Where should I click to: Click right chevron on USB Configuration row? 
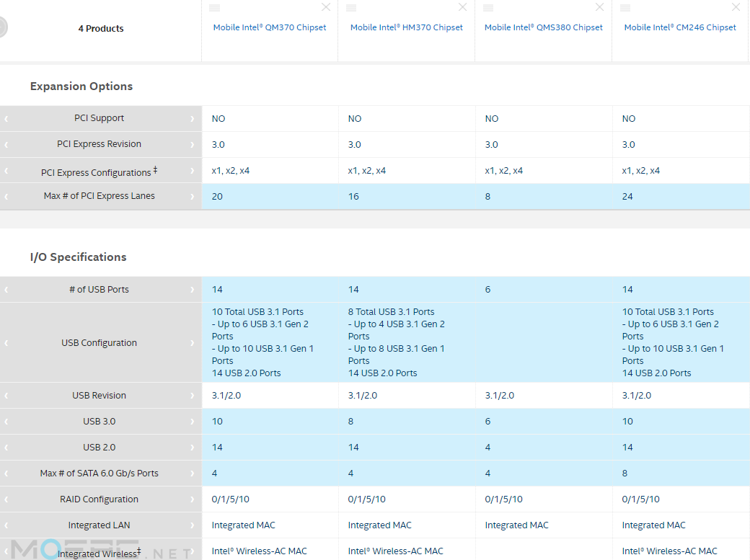[193, 343]
